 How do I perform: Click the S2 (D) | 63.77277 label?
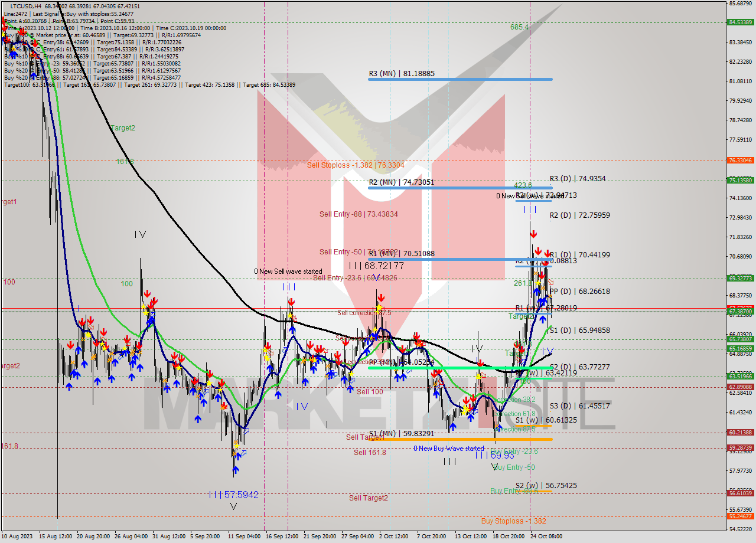click(x=580, y=367)
